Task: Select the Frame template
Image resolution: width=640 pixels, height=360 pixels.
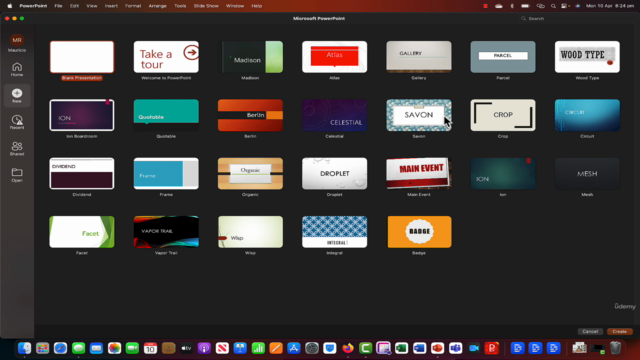Action: tap(166, 173)
